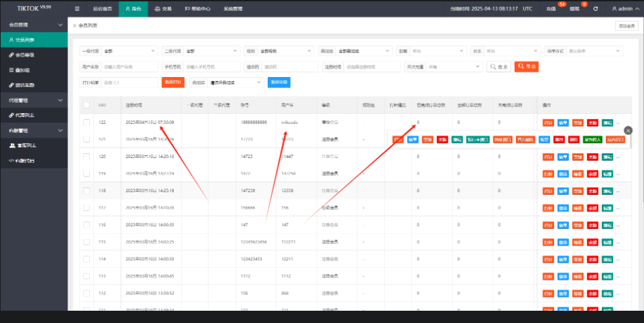Open the 系统管理 top navigation tab
Viewport: 644px width, 323px height.
(233, 9)
